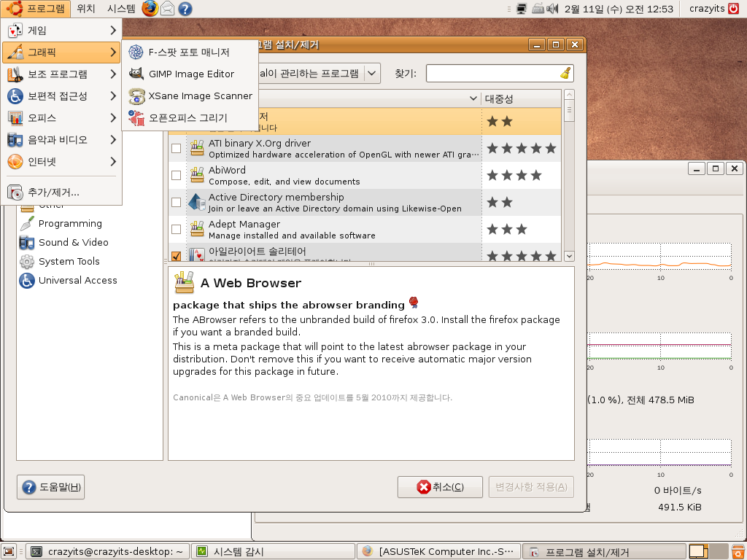The width and height of the screenshot is (747, 560).
Task: Open the 프로그램 menu in top panel
Action: coord(36,9)
